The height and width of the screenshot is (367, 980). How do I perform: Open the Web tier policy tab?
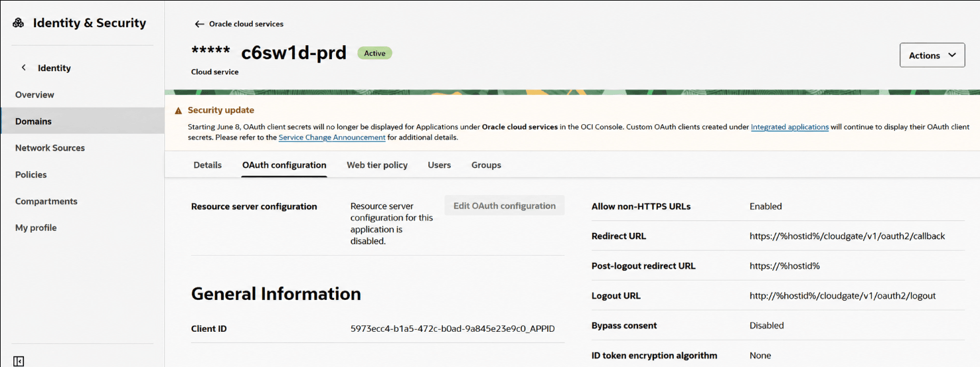tap(377, 165)
